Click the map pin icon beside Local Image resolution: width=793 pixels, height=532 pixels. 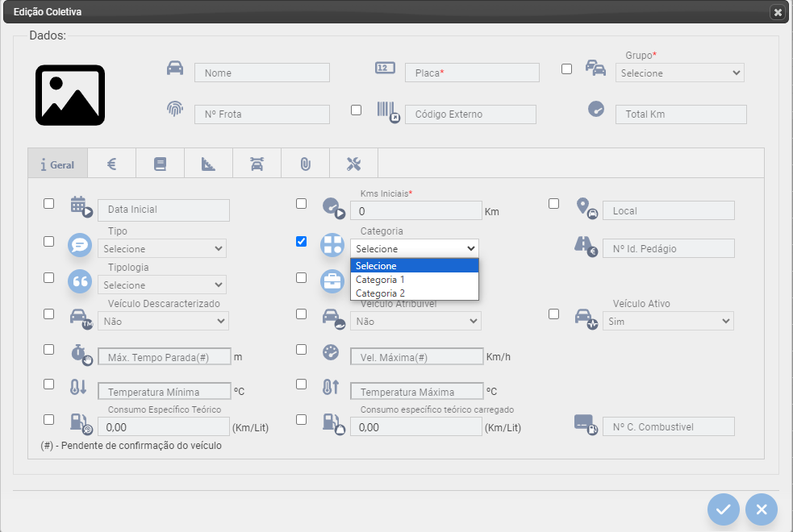(x=586, y=208)
